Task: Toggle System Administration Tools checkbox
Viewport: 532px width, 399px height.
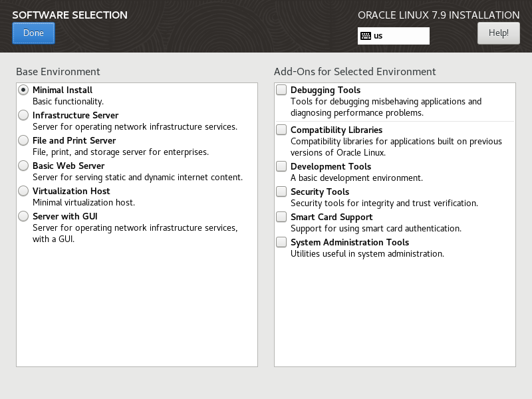Action: pos(282,242)
